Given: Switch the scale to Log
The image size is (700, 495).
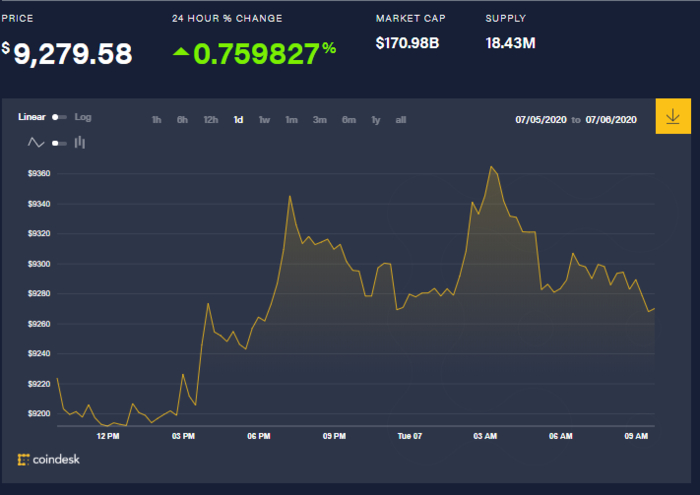Looking at the screenshot, I should (x=82, y=117).
